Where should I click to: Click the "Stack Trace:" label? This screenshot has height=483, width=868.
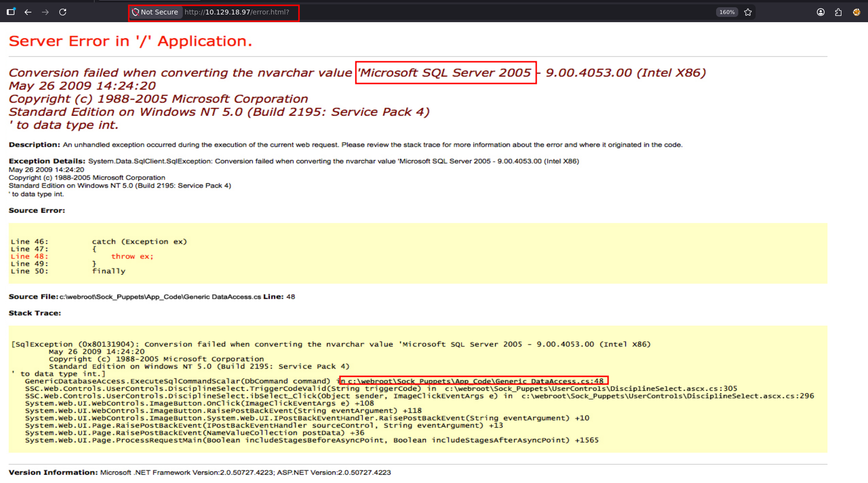35,313
